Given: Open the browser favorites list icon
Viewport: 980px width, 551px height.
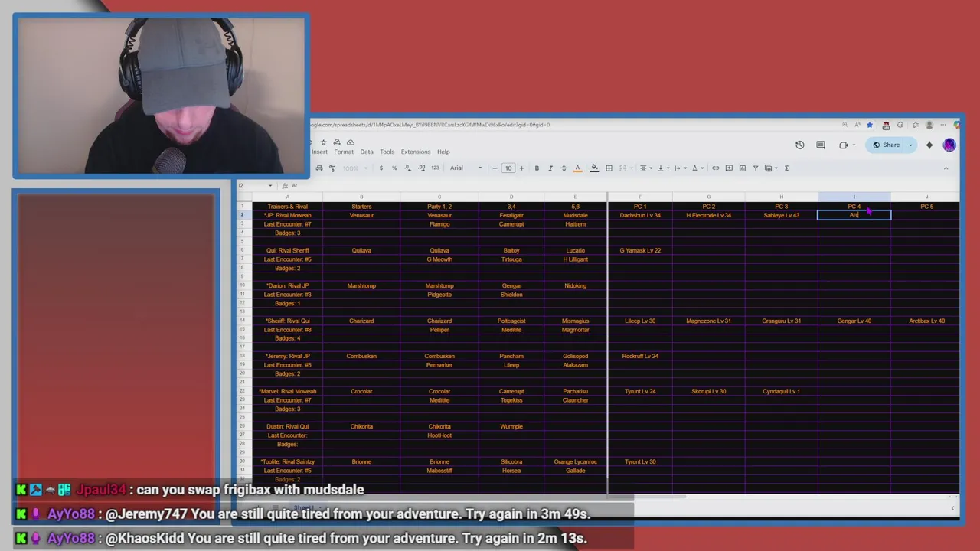Looking at the screenshot, I should point(916,125).
